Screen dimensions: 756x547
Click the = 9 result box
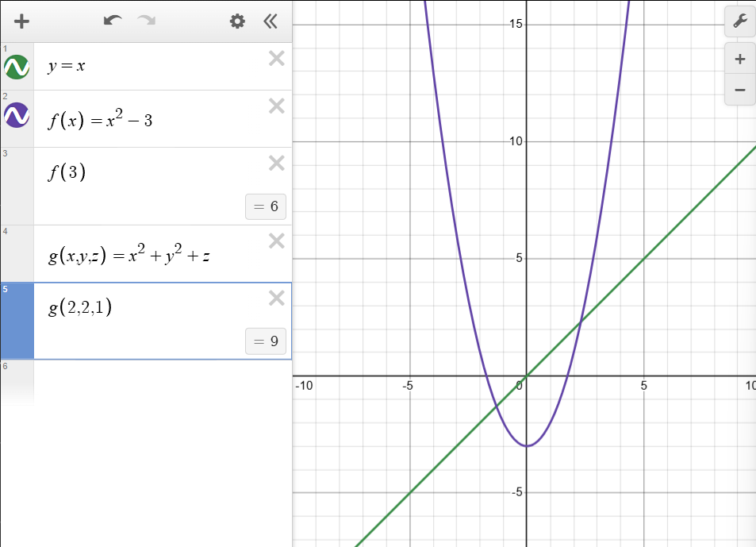click(x=266, y=341)
